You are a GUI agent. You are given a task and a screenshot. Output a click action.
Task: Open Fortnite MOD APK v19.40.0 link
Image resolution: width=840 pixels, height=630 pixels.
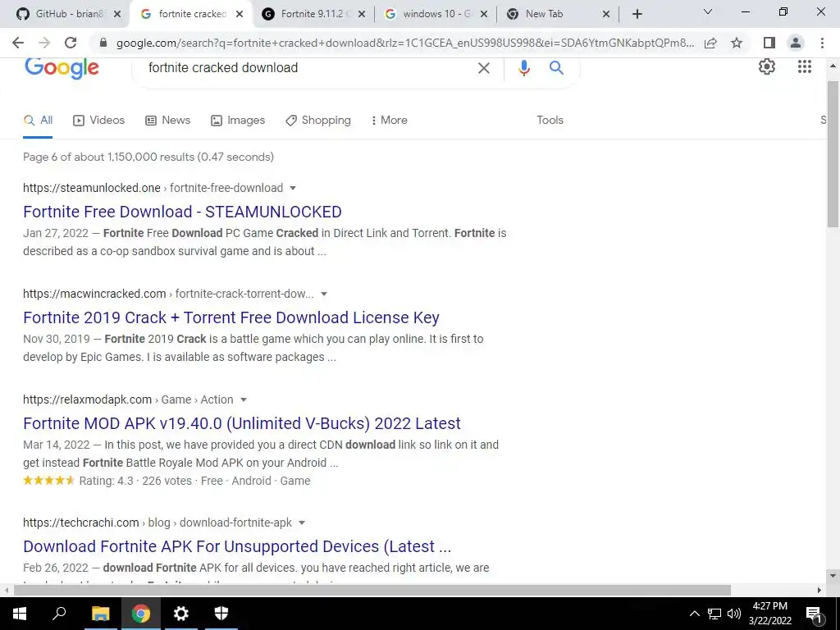click(242, 424)
